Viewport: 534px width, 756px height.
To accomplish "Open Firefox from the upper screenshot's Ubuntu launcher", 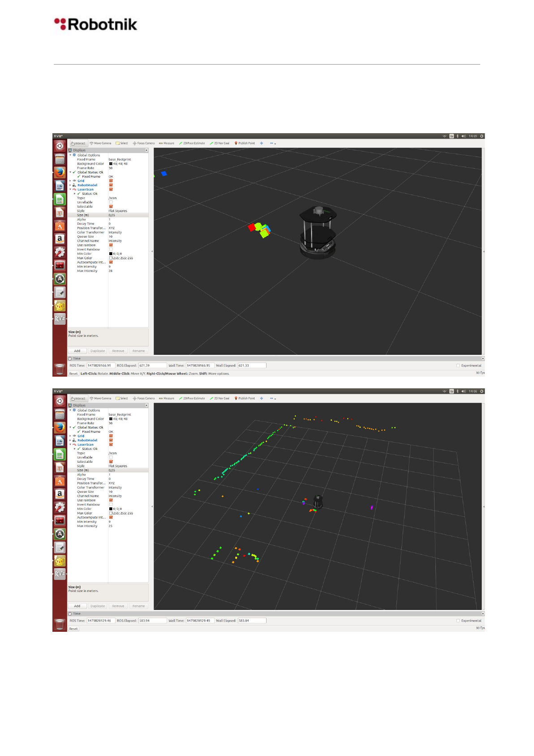I will (60, 172).
